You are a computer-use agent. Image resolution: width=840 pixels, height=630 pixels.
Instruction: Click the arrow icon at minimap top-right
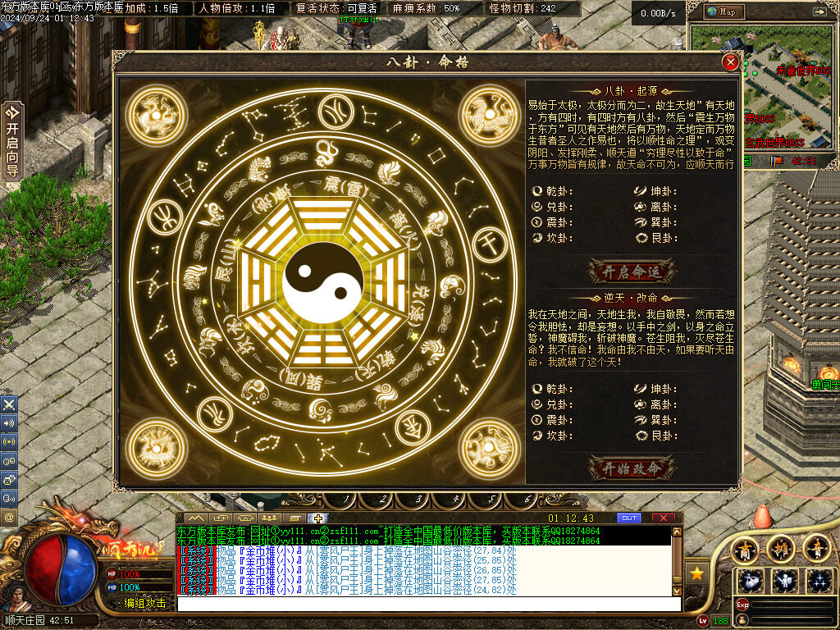(819, 11)
